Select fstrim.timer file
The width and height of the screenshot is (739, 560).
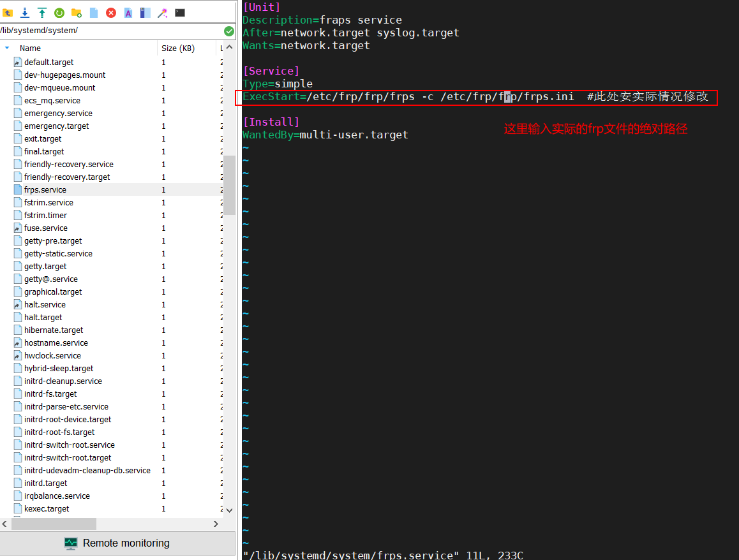[x=46, y=215]
